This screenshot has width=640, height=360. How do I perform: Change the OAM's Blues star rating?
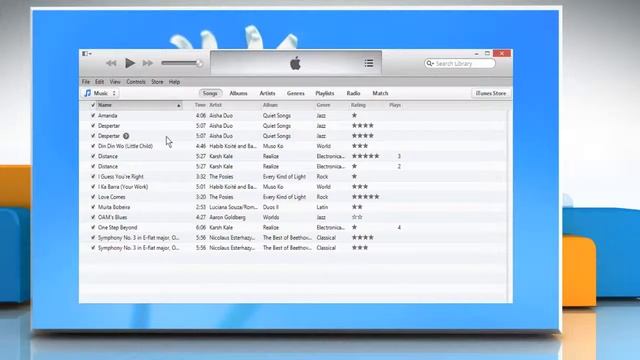tap(357, 218)
